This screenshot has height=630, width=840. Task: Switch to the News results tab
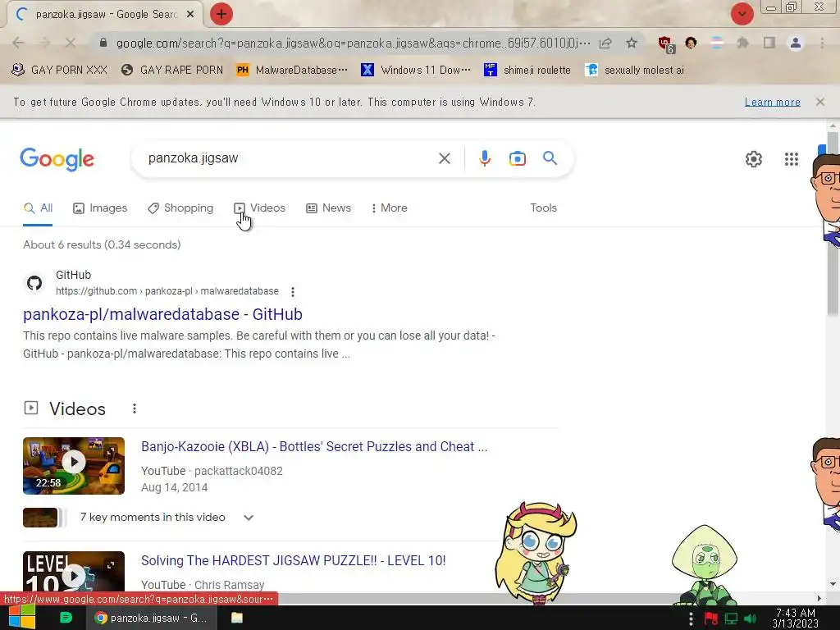[x=328, y=208]
